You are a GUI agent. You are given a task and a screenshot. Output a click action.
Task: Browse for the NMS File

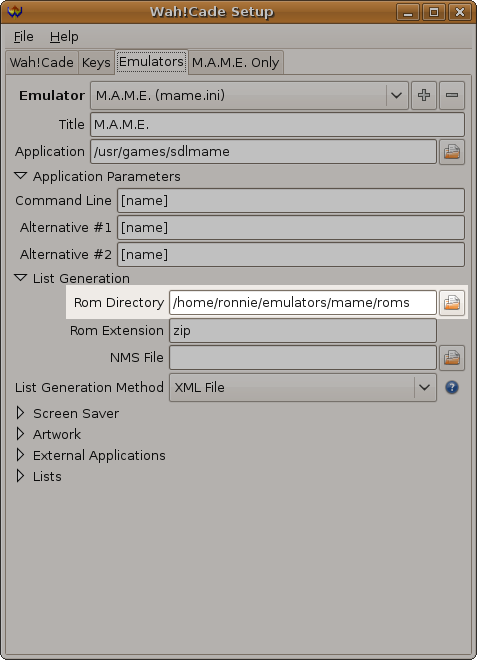(x=452, y=358)
